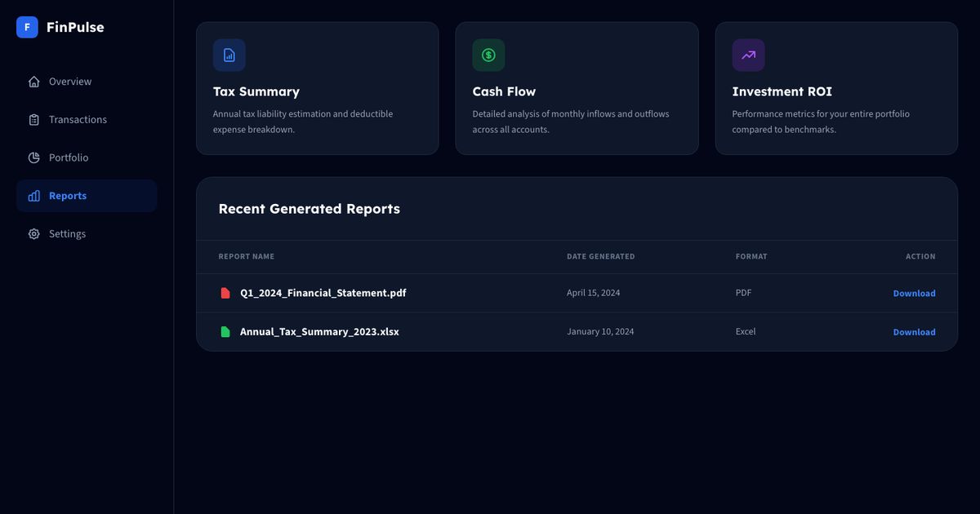Viewport: 980px width, 514px height.
Task: Click the Recent Generated Reports heading
Action: [x=310, y=209]
